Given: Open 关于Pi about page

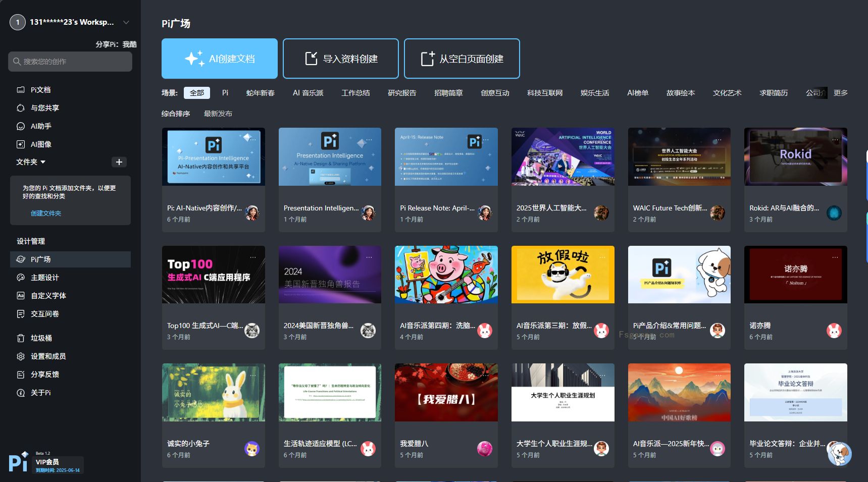Looking at the screenshot, I should 70,393.
